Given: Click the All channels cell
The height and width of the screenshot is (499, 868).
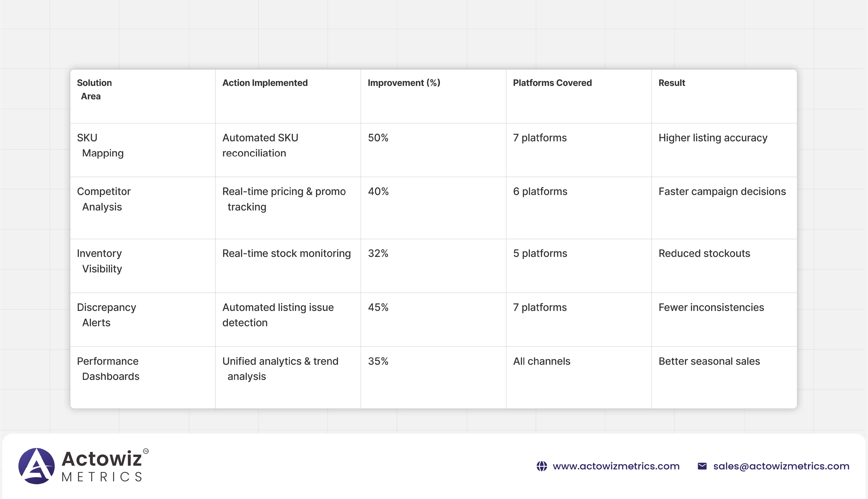Looking at the screenshot, I should coord(541,361).
